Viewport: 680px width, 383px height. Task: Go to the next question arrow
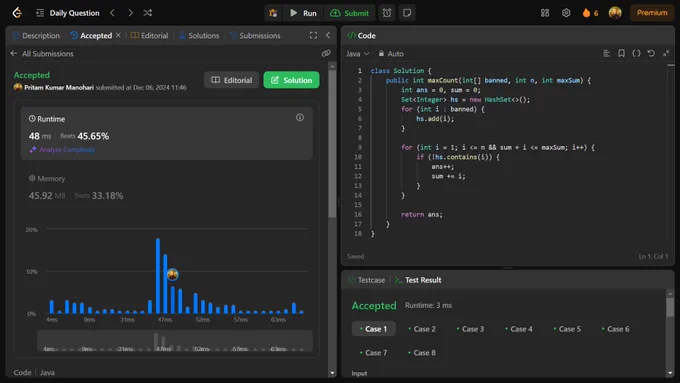pos(130,13)
